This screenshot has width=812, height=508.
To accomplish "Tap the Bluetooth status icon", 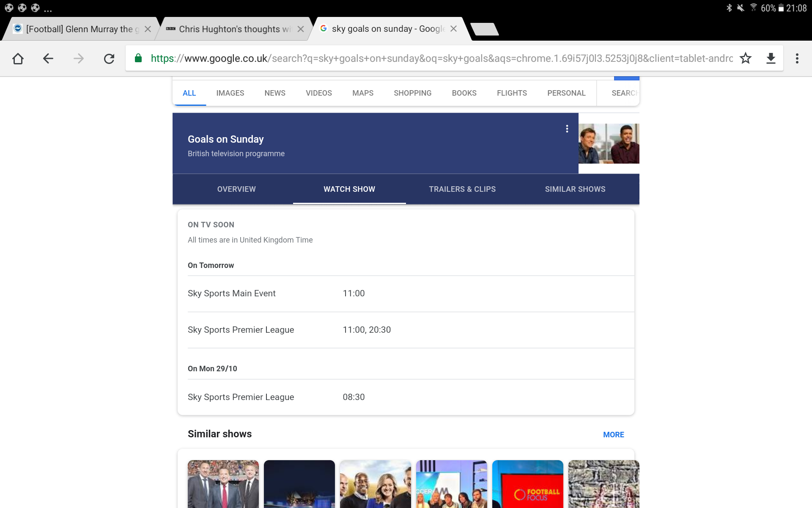I will point(729,8).
